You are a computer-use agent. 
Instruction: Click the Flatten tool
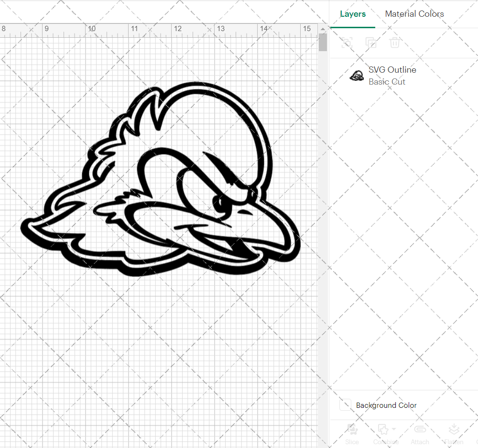point(454,434)
